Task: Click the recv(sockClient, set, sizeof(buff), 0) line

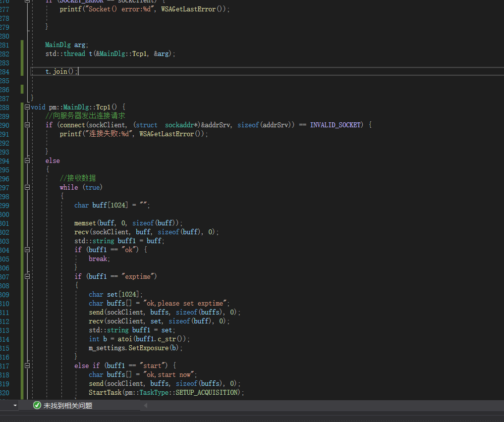Action: pos(159,321)
